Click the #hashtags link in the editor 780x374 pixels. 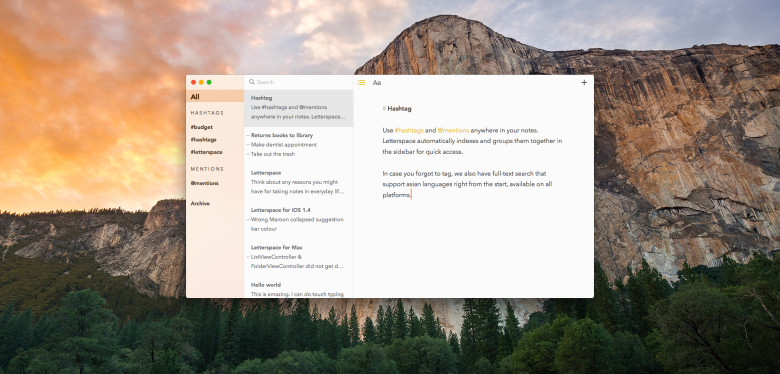point(409,130)
